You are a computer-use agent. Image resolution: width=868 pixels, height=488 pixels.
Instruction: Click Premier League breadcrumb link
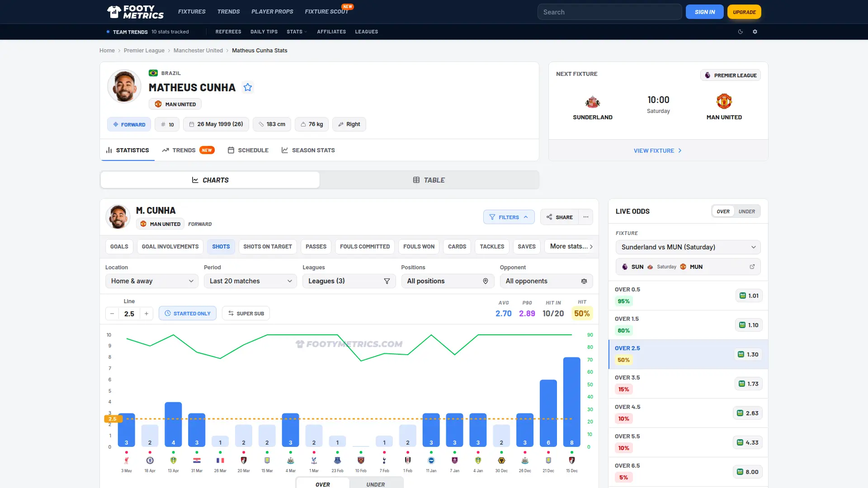click(x=144, y=51)
